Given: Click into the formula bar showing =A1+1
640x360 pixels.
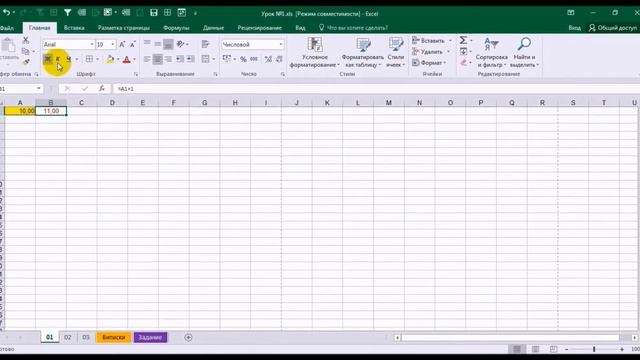Looking at the screenshot, I should (x=376, y=89).
